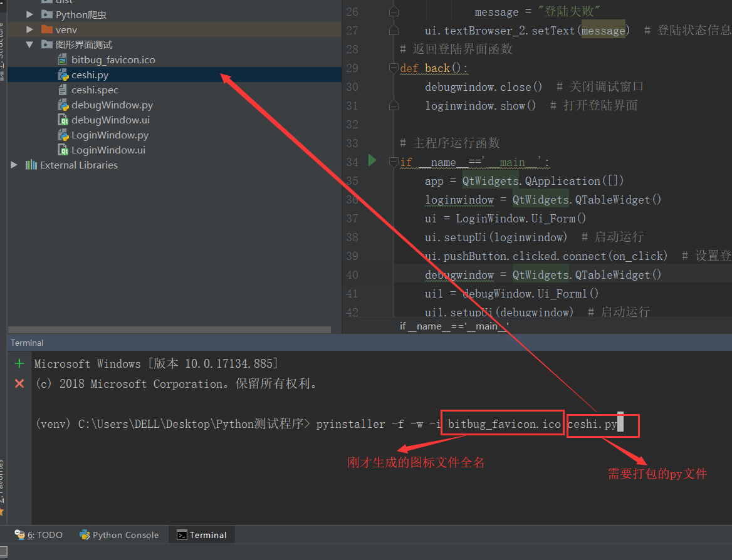Run main with green gutter arrow
The image size is (732, 560).
click(372, 160)
